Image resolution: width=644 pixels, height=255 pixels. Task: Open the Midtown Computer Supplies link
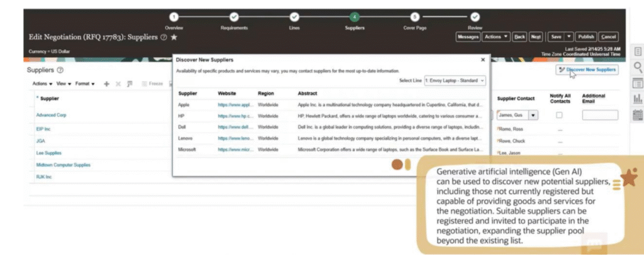[64, 165]
